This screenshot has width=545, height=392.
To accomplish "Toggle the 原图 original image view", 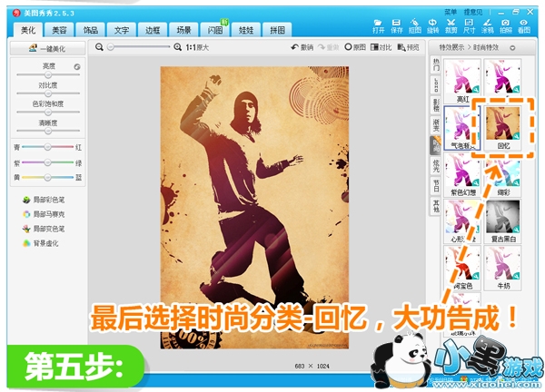I will tap(354, 46).
